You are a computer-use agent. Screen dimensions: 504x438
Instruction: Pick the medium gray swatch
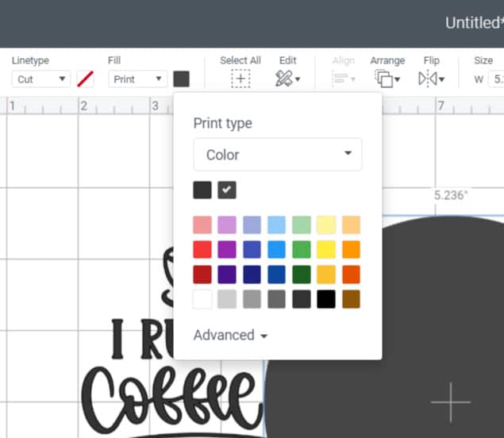point(252,299)
